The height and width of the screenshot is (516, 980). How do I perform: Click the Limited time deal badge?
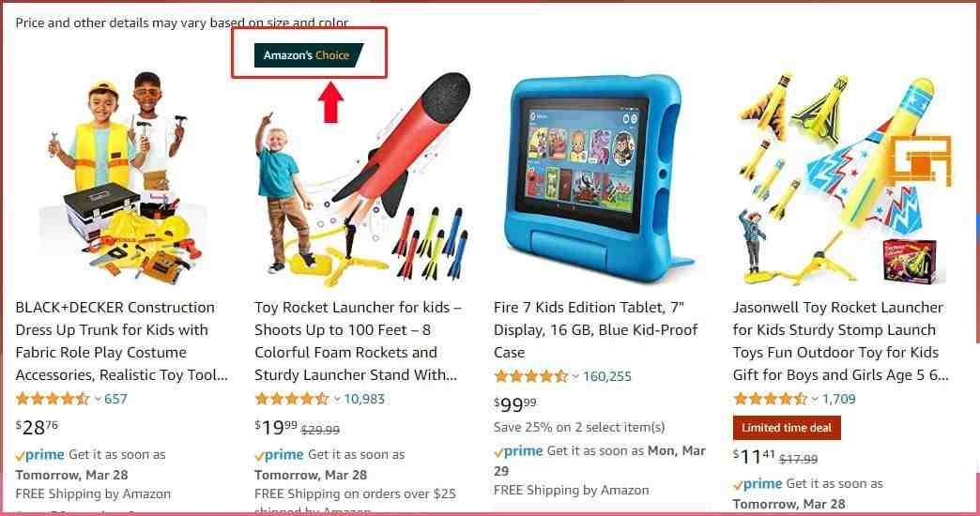787,428
